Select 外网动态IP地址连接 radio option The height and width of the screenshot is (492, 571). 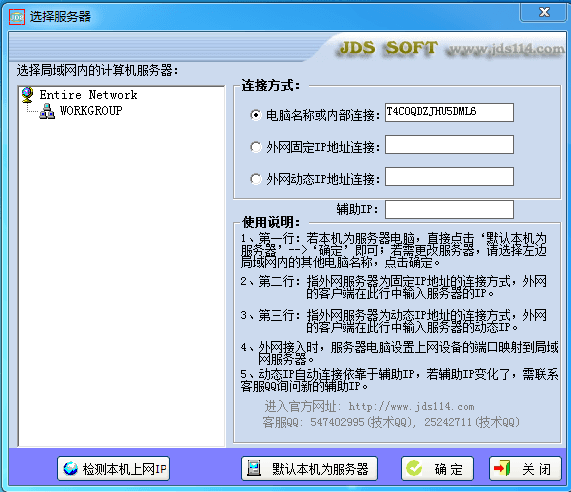click(x=256, y=179)
